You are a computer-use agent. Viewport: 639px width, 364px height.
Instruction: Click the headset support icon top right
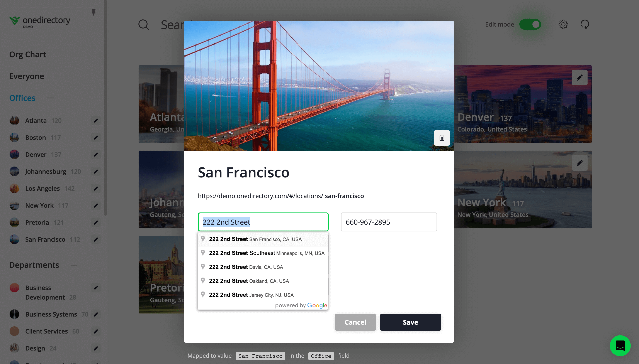click(x=585, y=25)
